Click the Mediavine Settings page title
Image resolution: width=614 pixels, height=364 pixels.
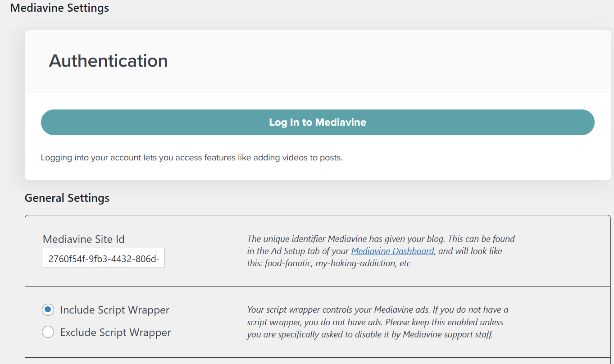(x=59, y=8)
